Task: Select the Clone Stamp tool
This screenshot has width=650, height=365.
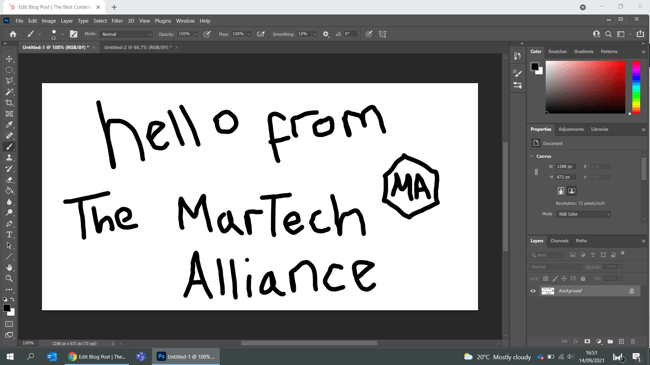Action: tap(9, 158)
